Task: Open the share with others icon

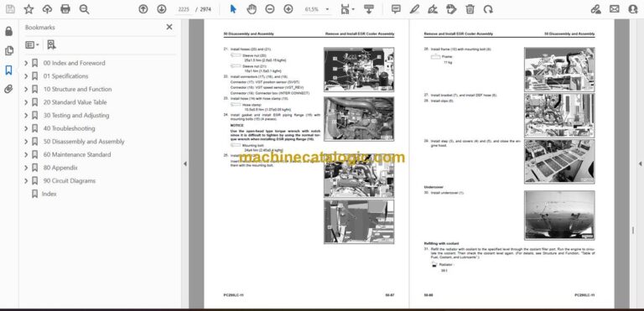Action: point(633,9)
